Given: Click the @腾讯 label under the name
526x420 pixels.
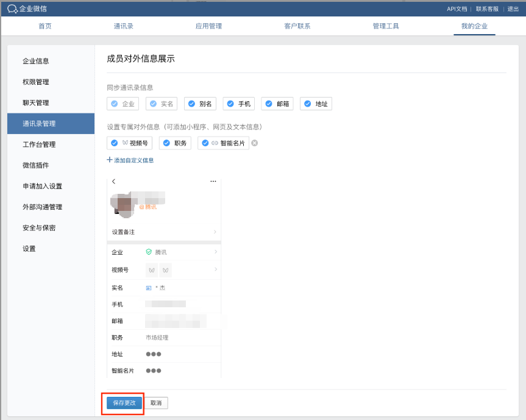Looking at the screenshot, I should [148, 207].
